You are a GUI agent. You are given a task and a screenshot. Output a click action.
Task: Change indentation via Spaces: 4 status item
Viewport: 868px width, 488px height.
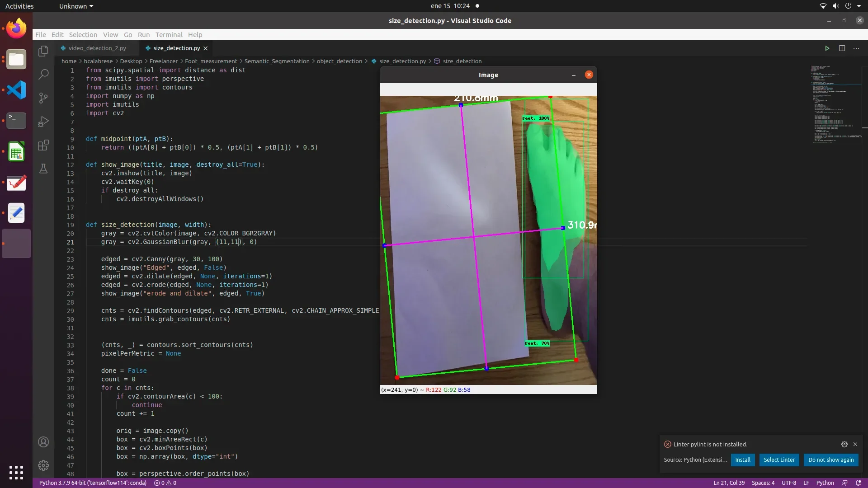763,483
